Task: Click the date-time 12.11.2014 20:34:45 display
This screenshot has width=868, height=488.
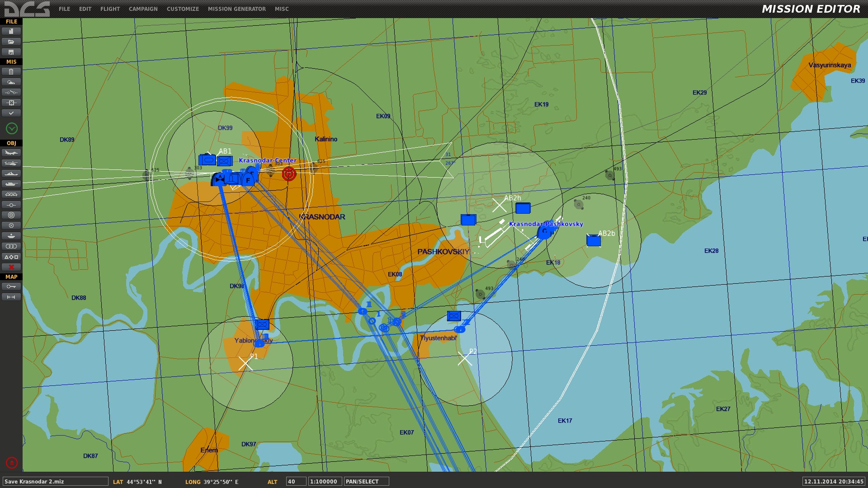Action: (x=834, y=482)
